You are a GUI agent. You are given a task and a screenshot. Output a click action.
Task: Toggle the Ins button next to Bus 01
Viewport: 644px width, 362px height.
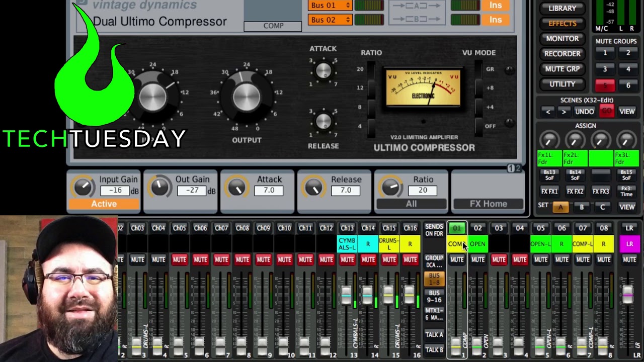tap(496, 6)
